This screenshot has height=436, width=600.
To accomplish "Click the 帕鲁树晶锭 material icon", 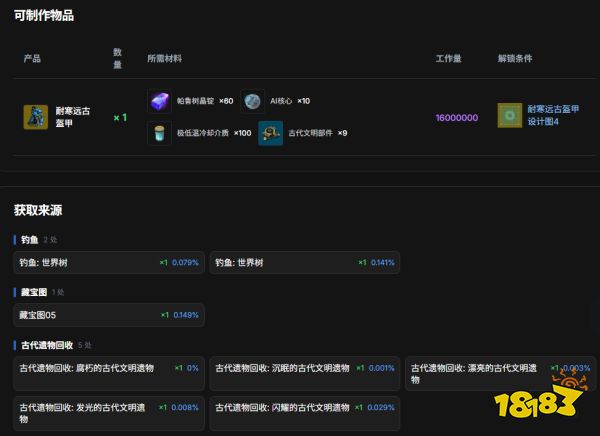I will coord(159,101).
